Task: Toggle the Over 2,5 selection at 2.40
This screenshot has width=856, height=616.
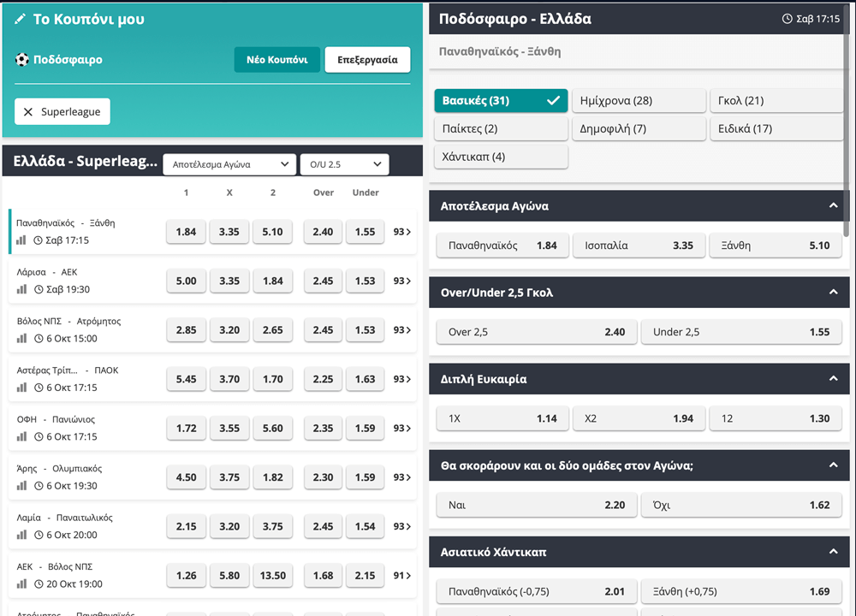Action: point(537,332)
